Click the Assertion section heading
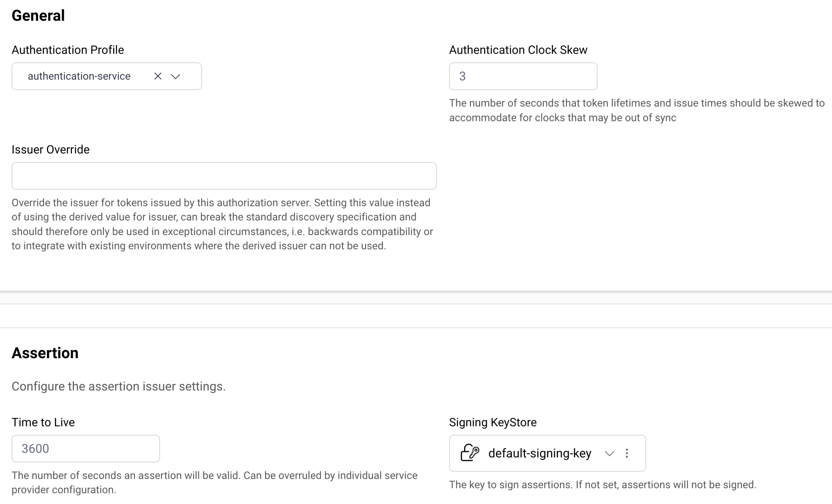The width and height of the screenshot is (832, 504). [45, 353]
